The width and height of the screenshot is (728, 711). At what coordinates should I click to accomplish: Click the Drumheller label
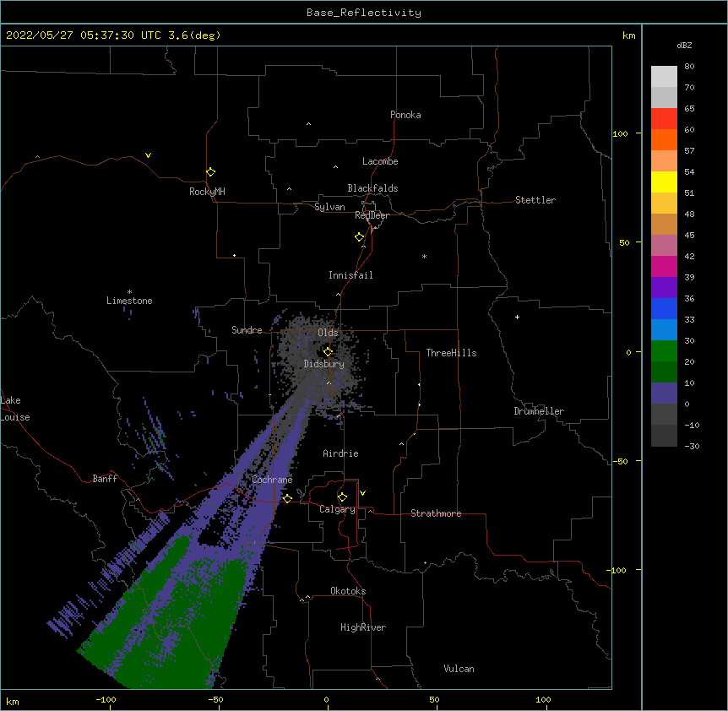tap(539, 411)
